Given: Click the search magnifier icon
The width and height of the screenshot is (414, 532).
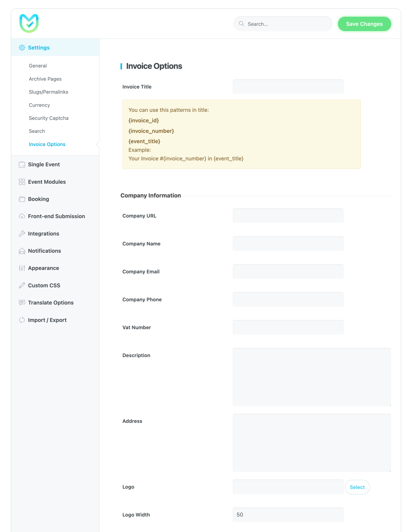Looking at the screenshot, I should (x=241, y=24).
